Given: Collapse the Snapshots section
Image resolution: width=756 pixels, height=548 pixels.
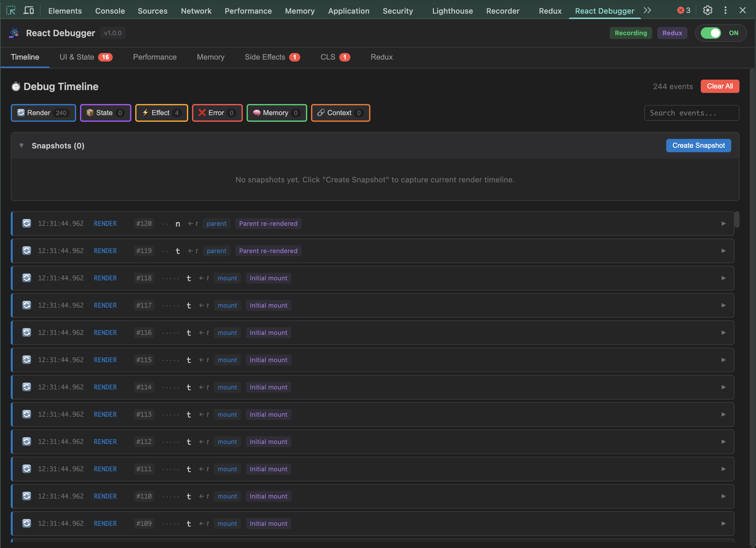Looking at the screenshot, I should click(x=21, y=146).
